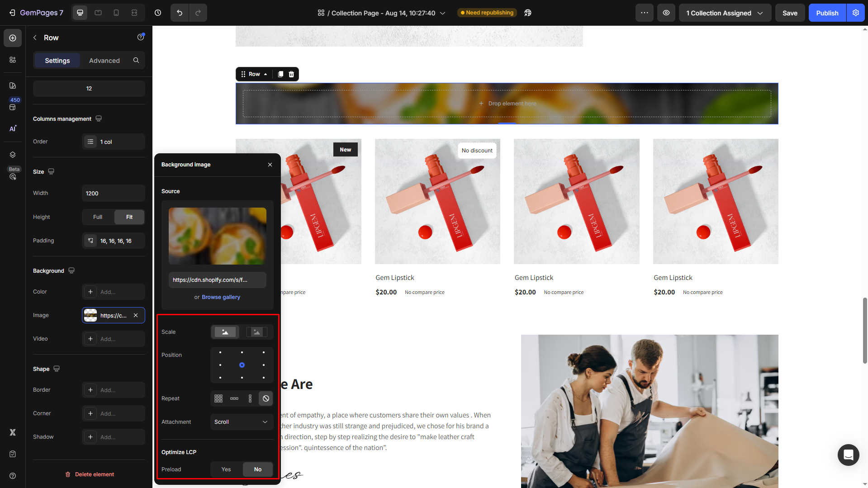The image size is (868, 488).
Task: Set Preload to Yes
Action: (x=226, y=469)
